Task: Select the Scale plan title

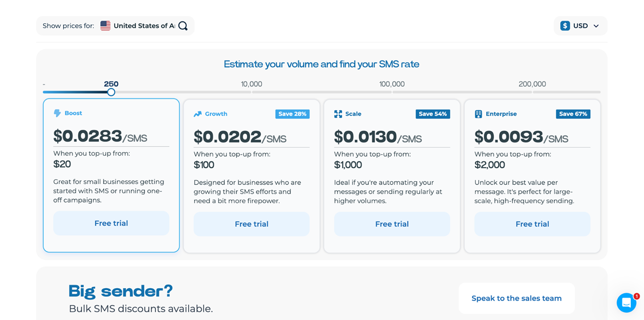Action: 354,114
